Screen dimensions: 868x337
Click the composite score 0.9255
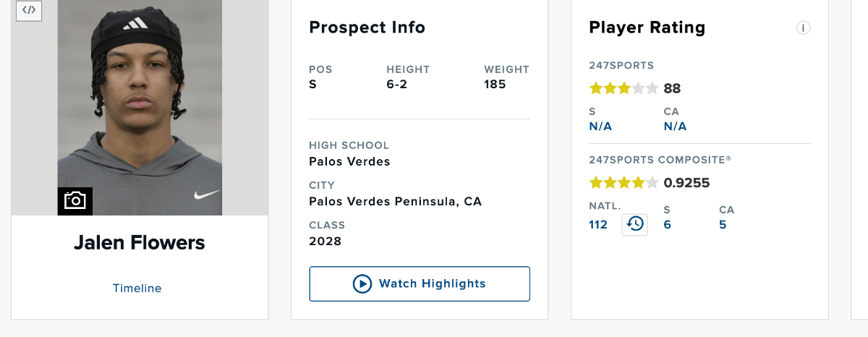(686, 183)
